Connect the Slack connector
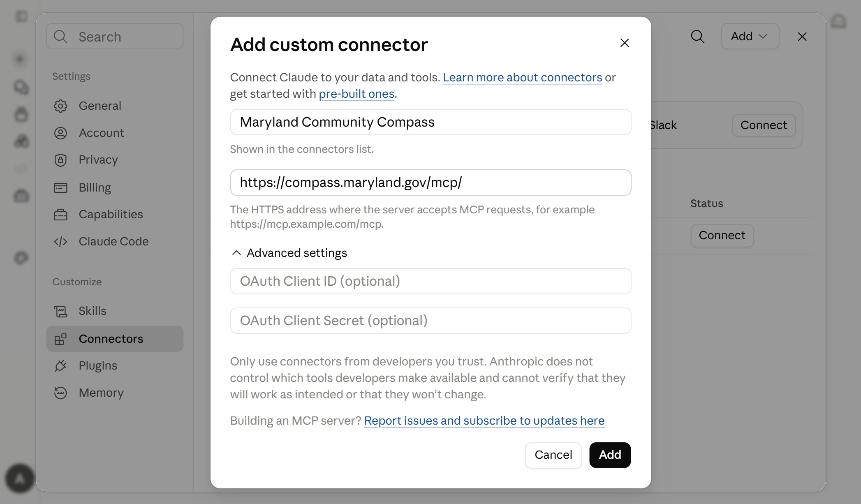Viewport: 861px width, 504px height. (764, 125)
